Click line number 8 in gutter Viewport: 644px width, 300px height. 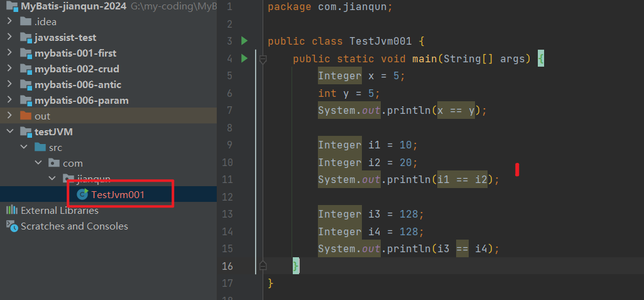(229, 128)
